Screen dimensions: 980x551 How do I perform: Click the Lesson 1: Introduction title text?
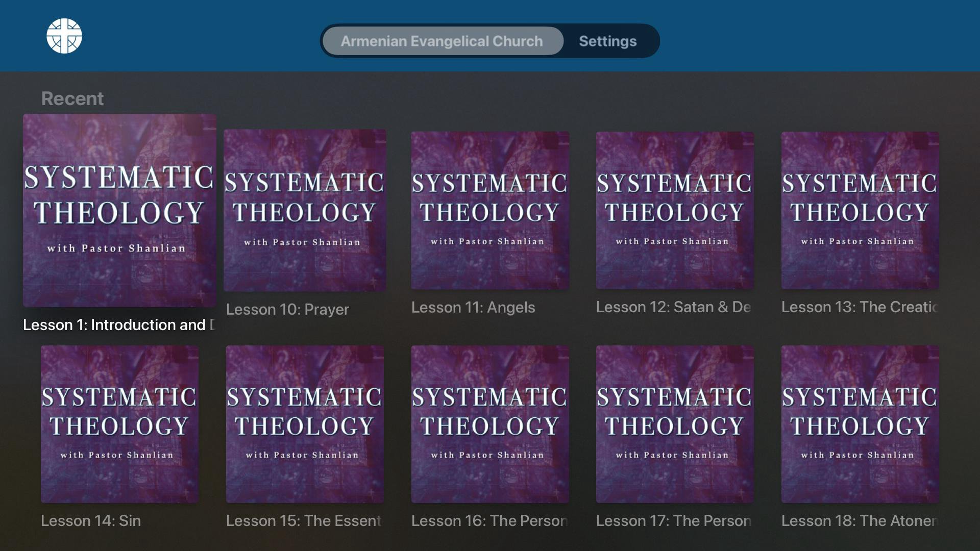coord(119,325)
